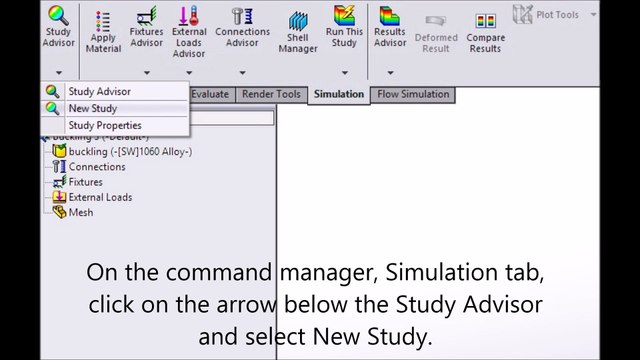Expand External Loads Advisor dropdown arrow

pos(189,73)
